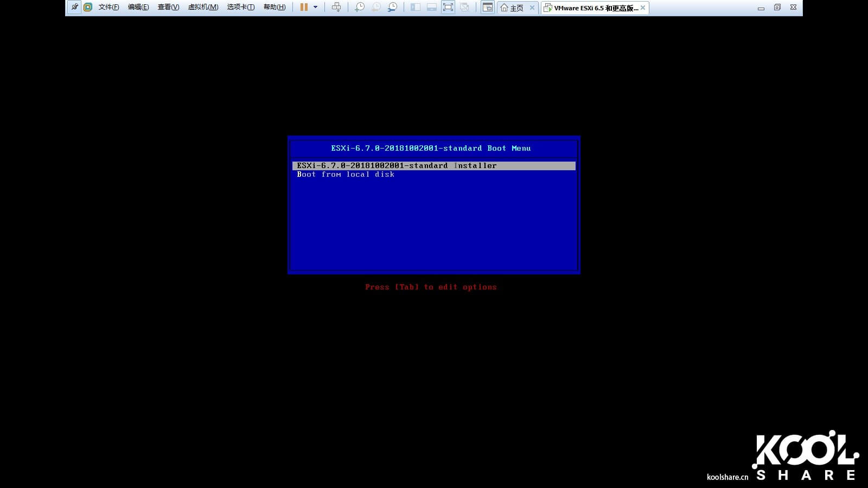The height and width of the screenshot is (488, 868).
Task: Pin the toolbar with the pushpin toggle
Action: (x=74, y=7)
